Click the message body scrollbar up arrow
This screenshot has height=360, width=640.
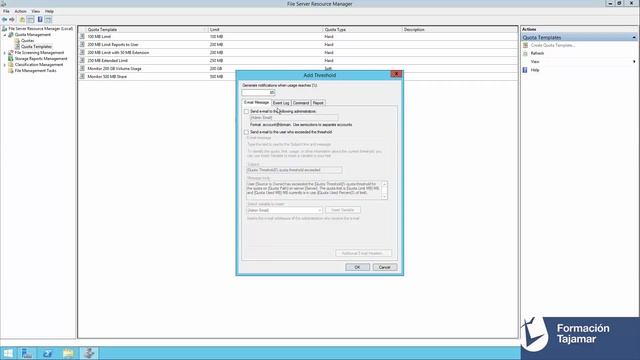pyautogui.click(x=384, y=184)
